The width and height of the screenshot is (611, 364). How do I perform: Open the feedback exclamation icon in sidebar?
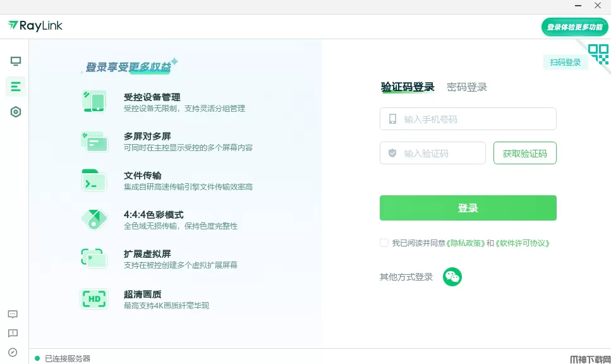(x=13, y=334)
